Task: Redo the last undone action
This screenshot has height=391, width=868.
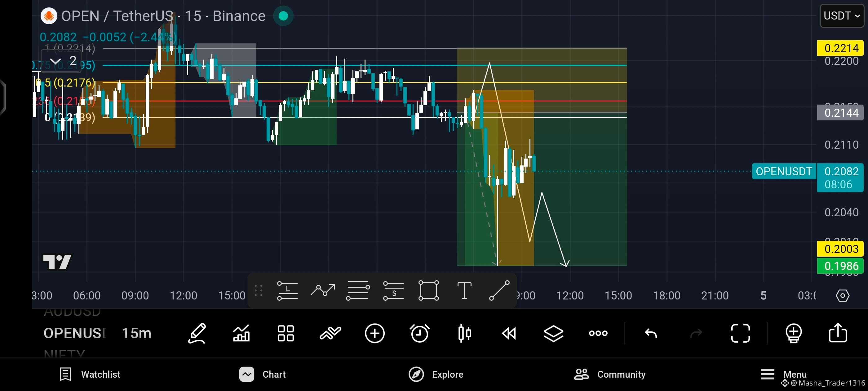Action: click(696, 333)
